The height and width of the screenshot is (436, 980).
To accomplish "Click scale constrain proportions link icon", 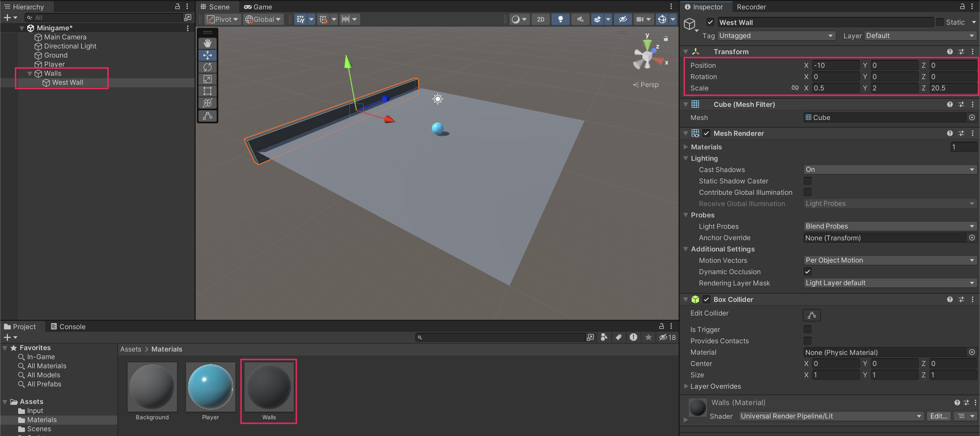I will pos(795,88).
